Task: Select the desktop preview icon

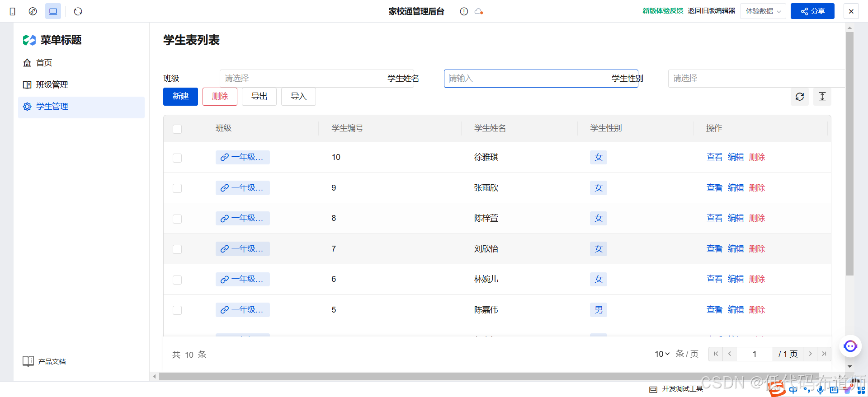Action: pyautogui.click(x=53, y=11)
